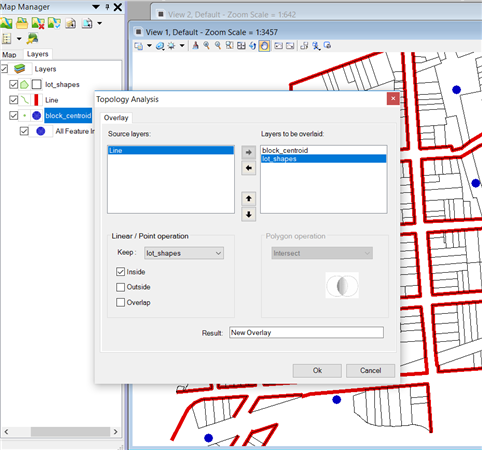Enable the Overlap checkbox
The image size is (482, 450).
point(120,302)
